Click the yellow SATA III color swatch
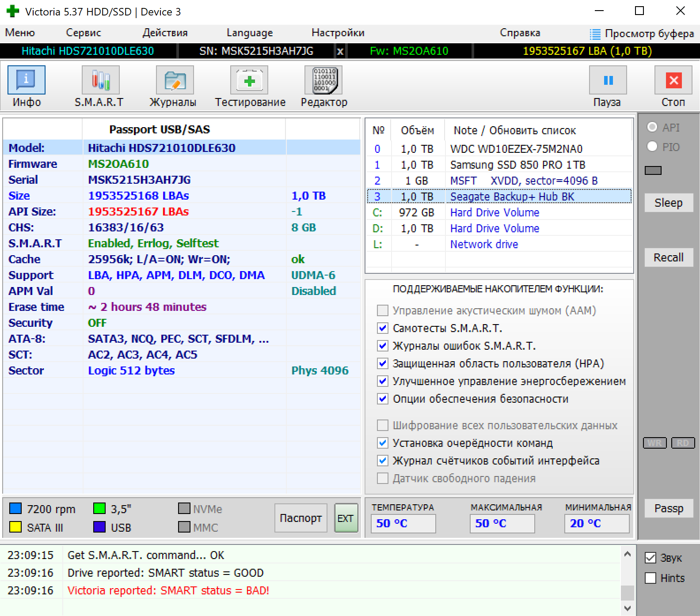The image size is (700, 616). 15,527
